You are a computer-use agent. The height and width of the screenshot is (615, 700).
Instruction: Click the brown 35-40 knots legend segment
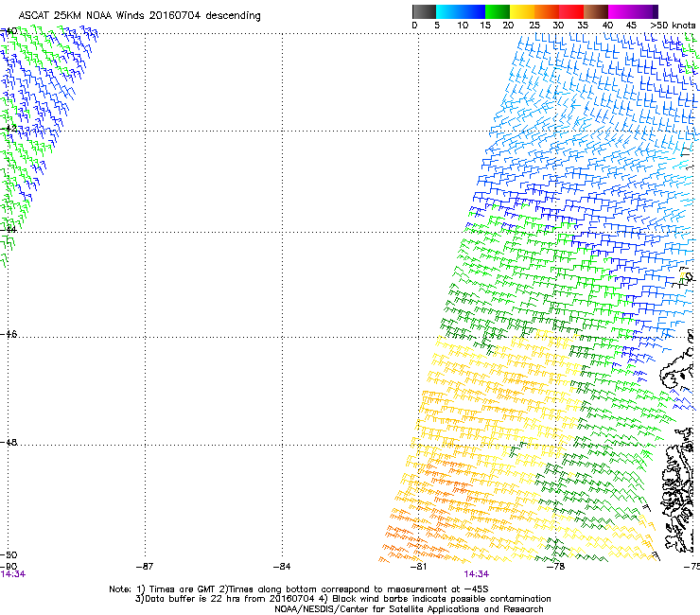[596, 11]
